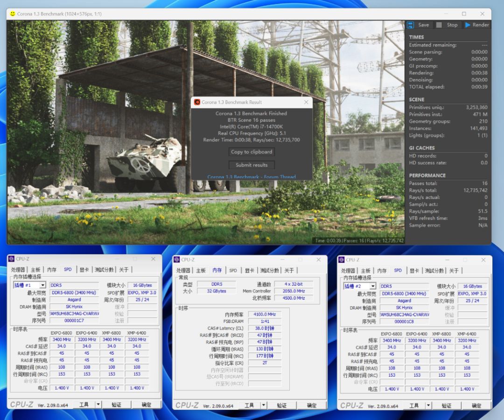Click 确定 button in slot #1 CPU-Z window

click(x=146, y=405)
